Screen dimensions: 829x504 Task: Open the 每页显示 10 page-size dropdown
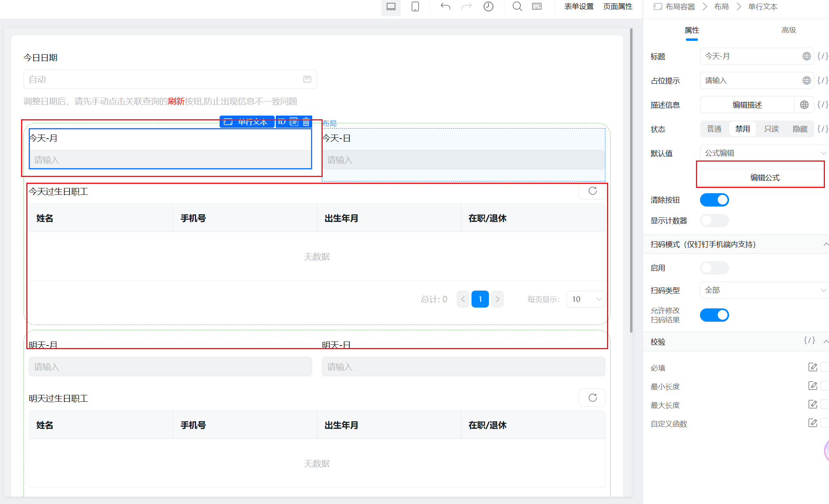coord(585,299)
